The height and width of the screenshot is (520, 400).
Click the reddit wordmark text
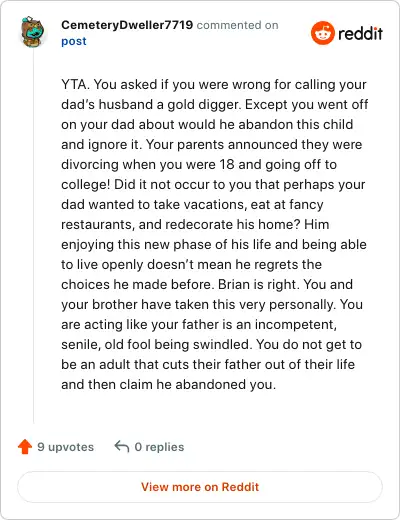point(360,33)
